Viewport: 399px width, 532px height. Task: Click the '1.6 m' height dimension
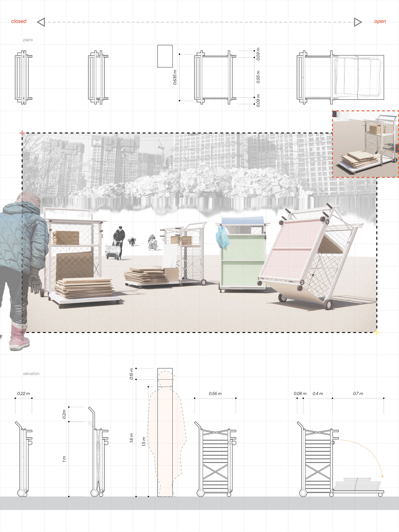(131, 438)
